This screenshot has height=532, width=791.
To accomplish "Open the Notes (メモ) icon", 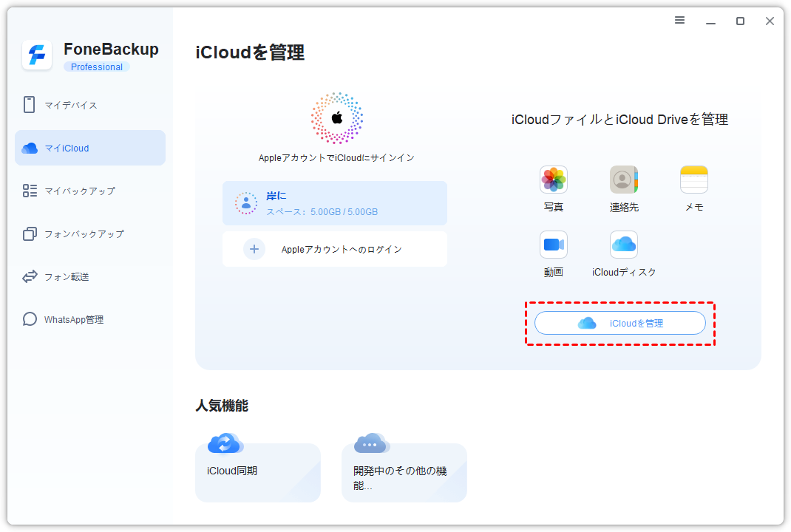I will point(693,180).
